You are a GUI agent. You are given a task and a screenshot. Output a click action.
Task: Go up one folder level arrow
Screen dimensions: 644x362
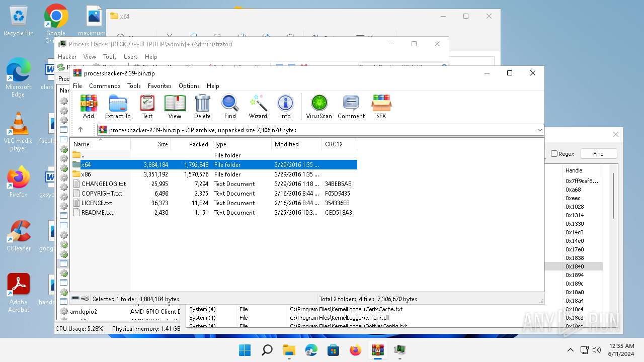(x=80, y=130)
